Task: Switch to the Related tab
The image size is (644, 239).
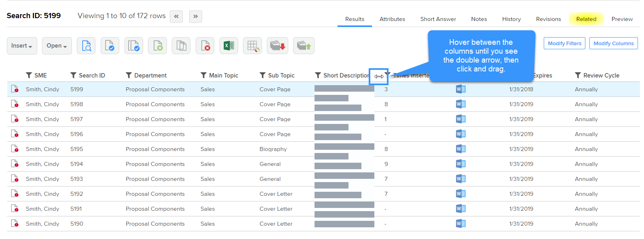Action: [x=586, y=19]
